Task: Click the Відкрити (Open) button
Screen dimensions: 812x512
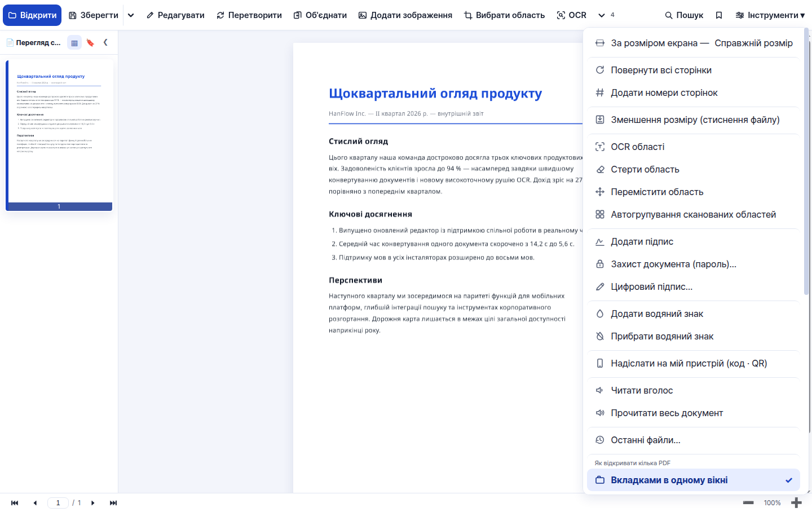Action: [32, 15]
